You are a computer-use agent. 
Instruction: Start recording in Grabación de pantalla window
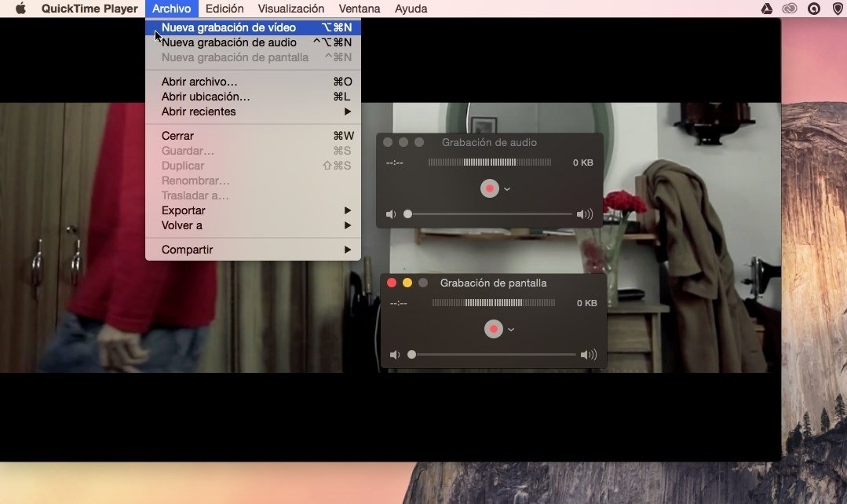[493, 329]
